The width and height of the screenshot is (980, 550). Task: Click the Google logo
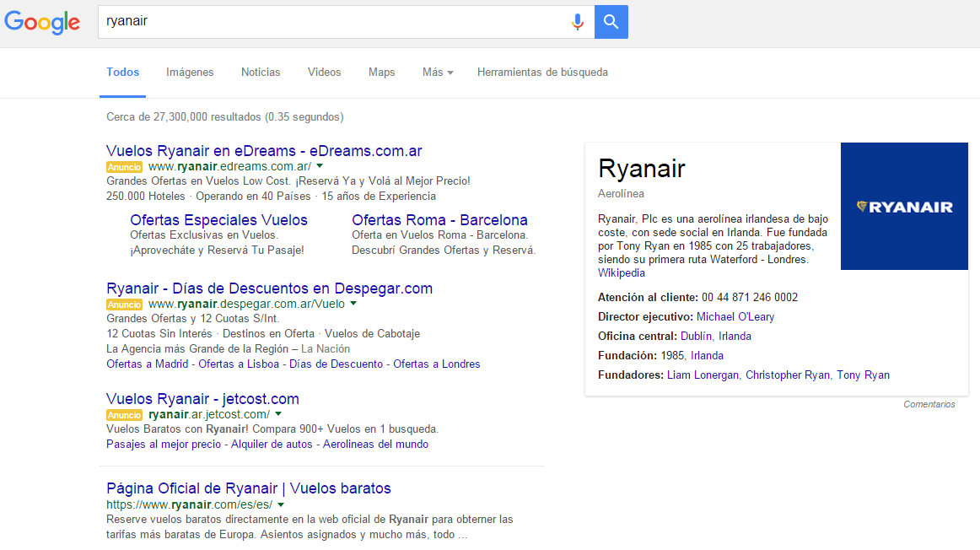(x=42, y=22)
